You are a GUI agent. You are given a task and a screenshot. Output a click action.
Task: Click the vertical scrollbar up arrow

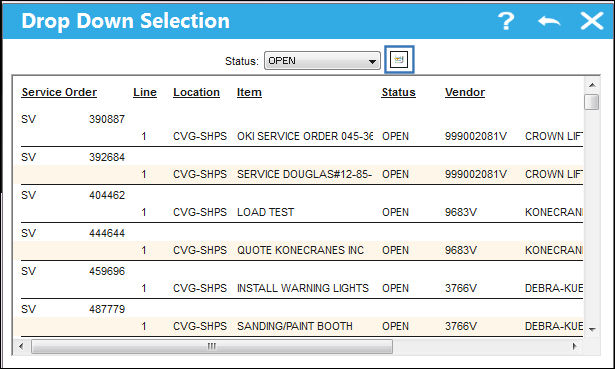[592, 85]
